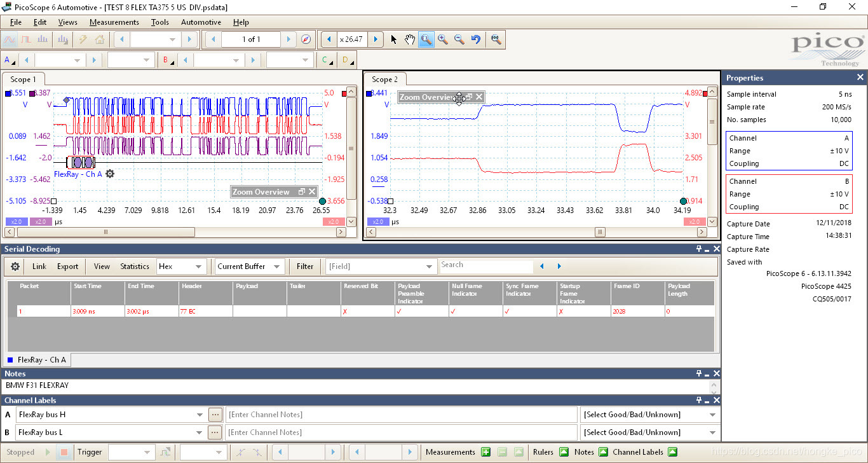The height and width of the screenshot is (463, 868).
Task: Select Scope Mode icon
Action: 10,39
